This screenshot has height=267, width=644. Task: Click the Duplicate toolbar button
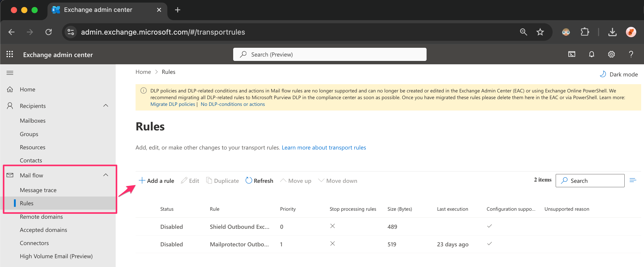pos(222,181)
